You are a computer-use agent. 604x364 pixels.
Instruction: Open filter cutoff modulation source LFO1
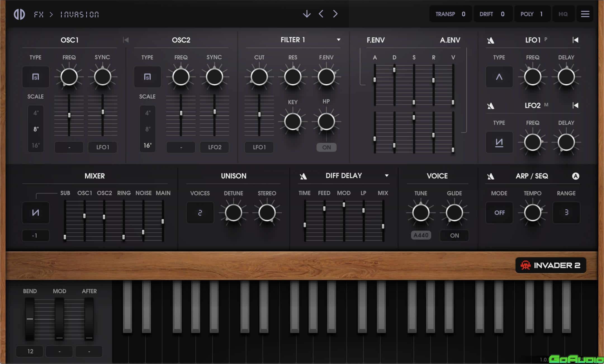[259, 147]
